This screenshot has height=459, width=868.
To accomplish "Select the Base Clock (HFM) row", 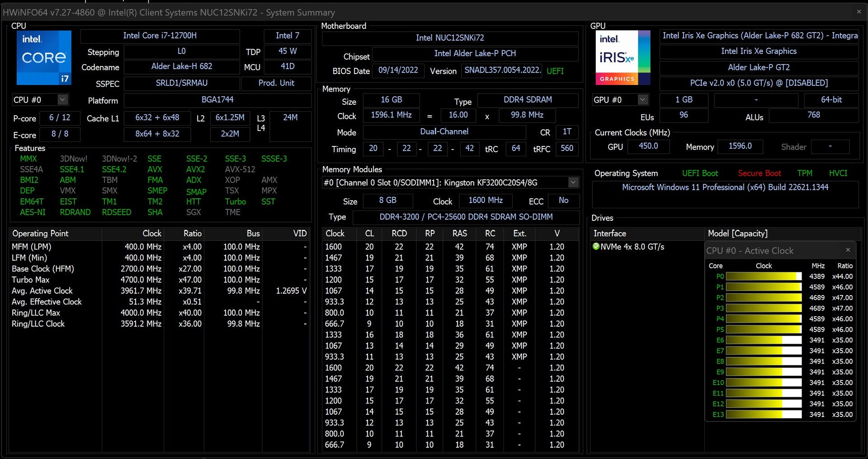I will (x=159, y=269).
